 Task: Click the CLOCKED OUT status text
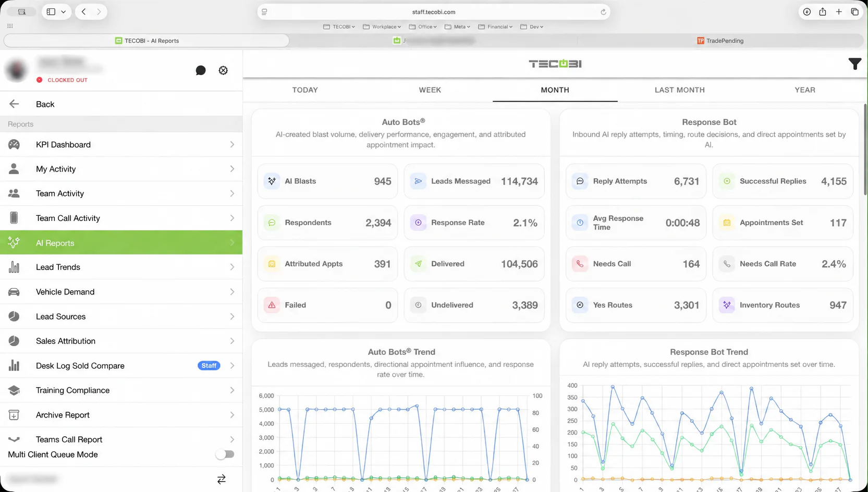click(67, 80)
